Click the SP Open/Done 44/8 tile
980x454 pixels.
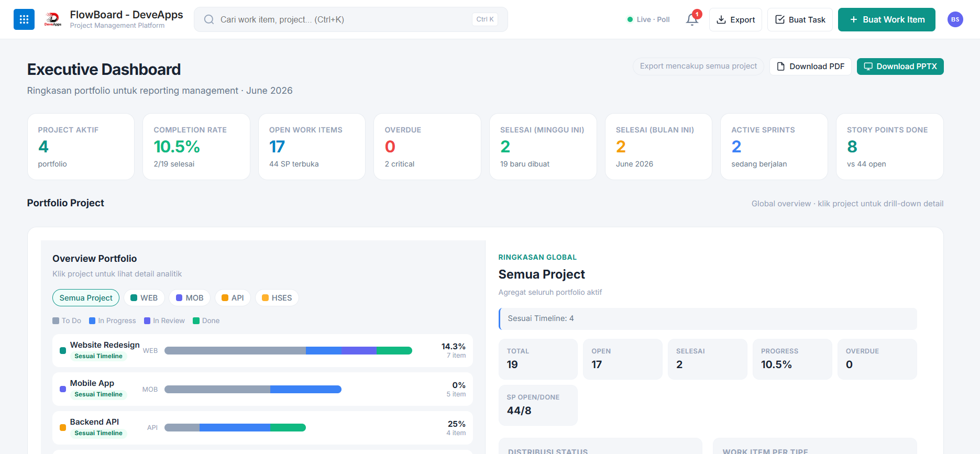(x=538, y=405)
